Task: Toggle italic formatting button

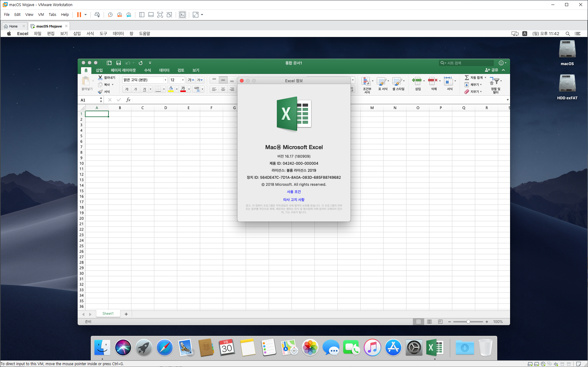Action: [136, 89]
